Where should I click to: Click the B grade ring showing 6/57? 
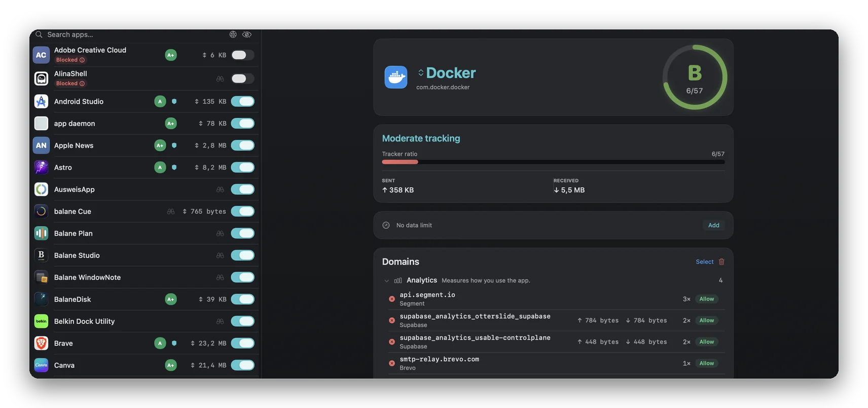(x=695, y=77)
